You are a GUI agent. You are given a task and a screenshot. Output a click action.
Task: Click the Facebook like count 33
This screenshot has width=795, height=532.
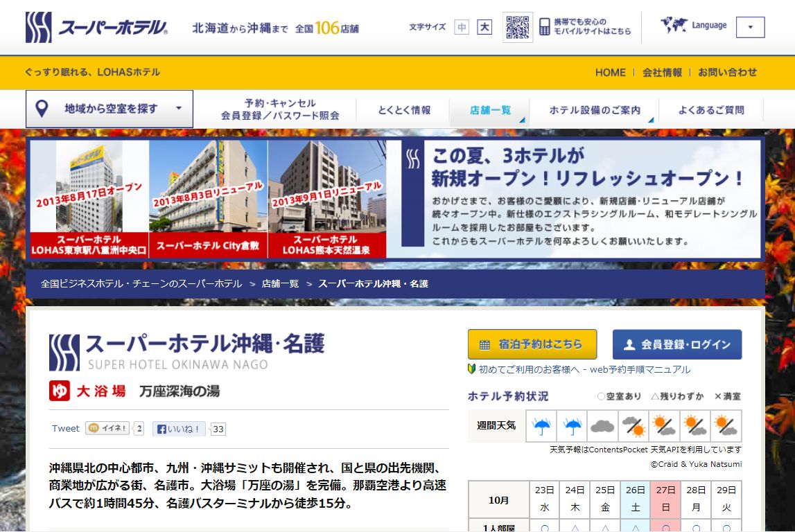(x=218, y=429)
